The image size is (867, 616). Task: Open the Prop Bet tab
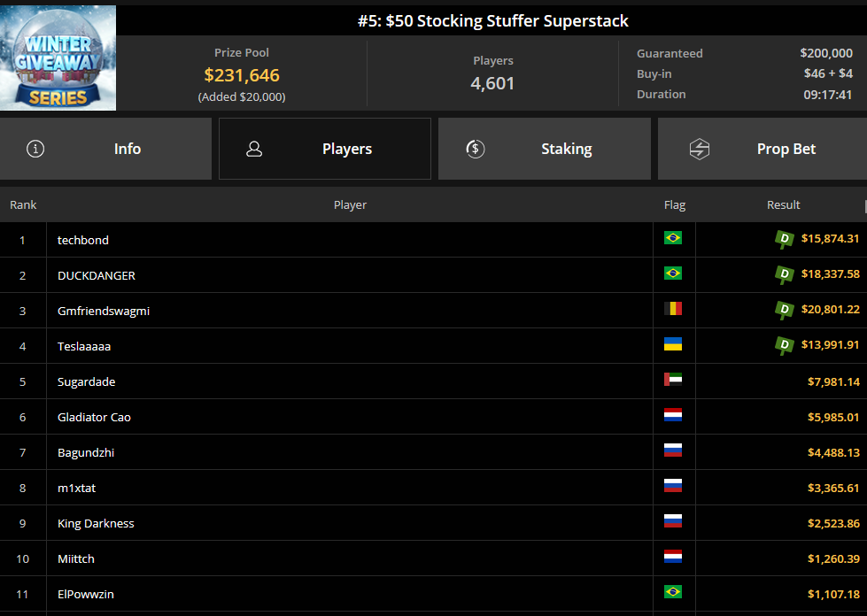click(762, 149)
